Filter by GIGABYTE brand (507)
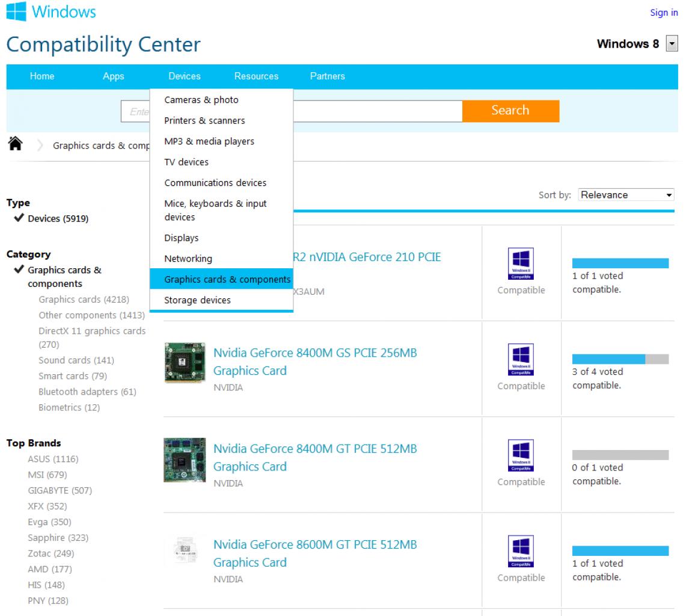 click(60, 490)
